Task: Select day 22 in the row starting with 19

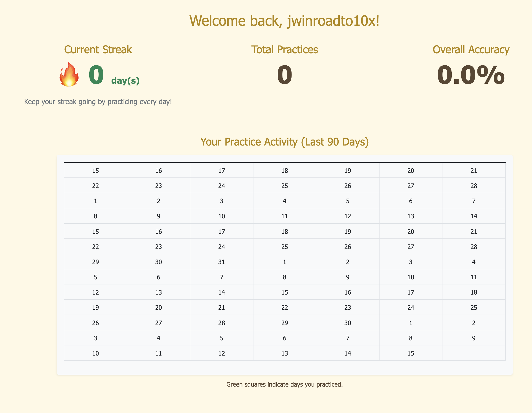Action: coord(284,307)
